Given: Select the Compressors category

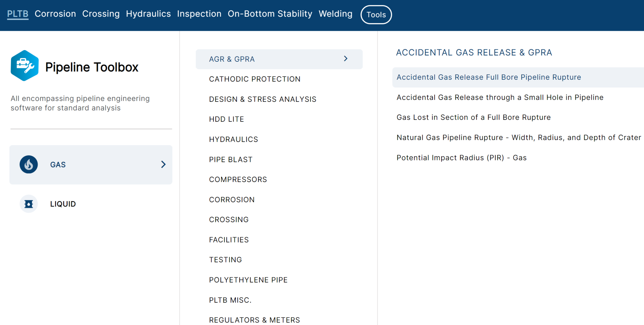Looking at the screenshot, I should pyautogui.click(x=238, y=179).
